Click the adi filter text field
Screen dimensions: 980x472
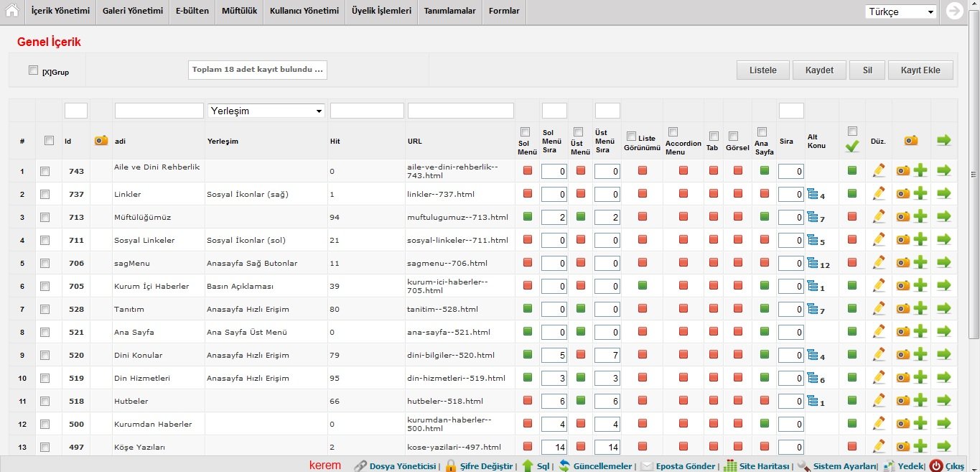(159, 111)
